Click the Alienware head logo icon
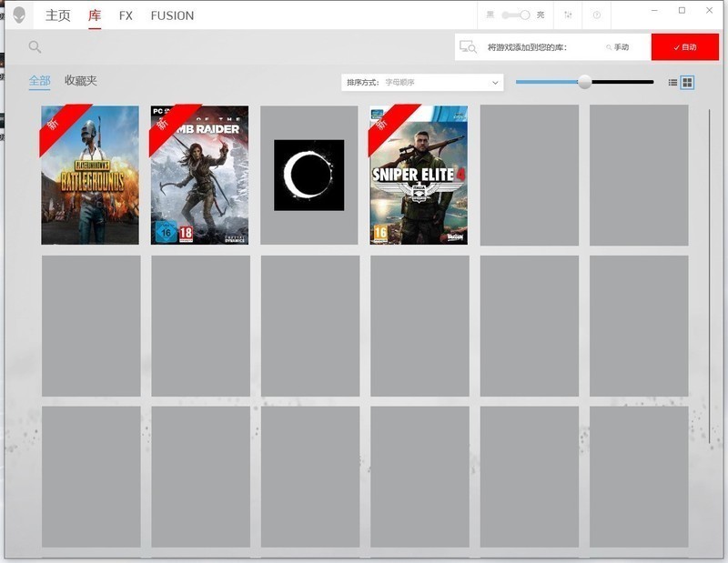This screenshot has width=728, height=563. click(19, 15)
